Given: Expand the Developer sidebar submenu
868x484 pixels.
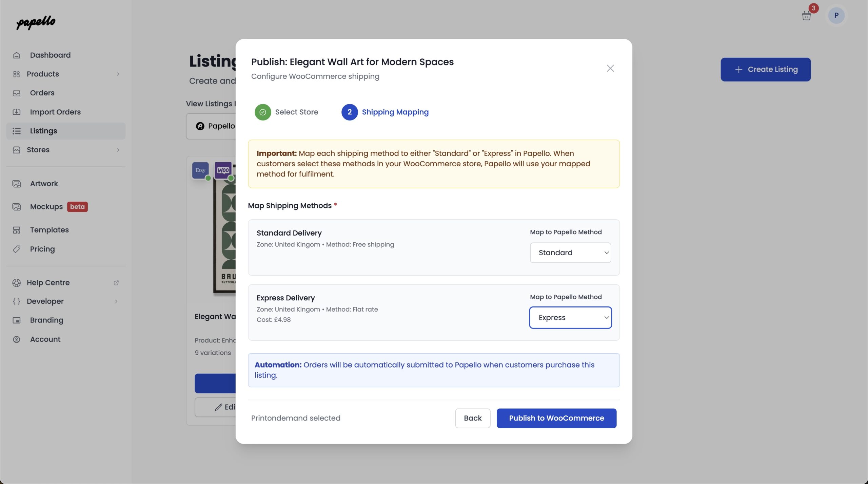Looking at the screenshot, I should [116, 301].
